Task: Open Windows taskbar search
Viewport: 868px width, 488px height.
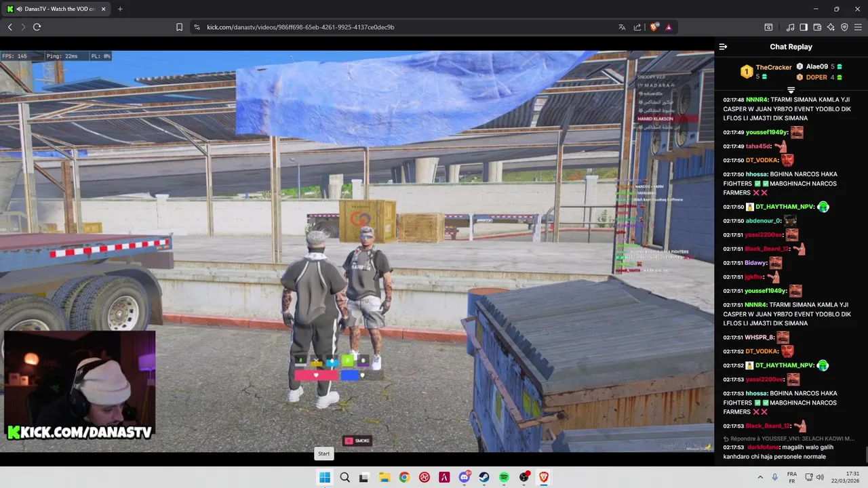Action: (x=344, y=477)
